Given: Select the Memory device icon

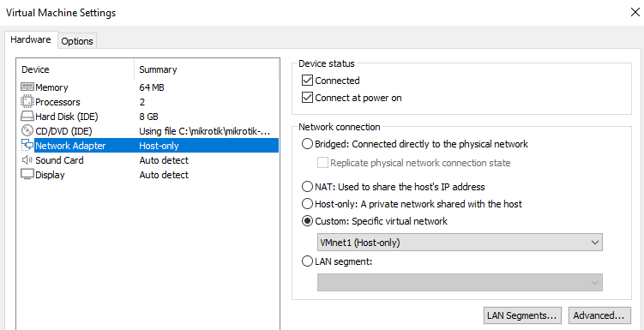Looking at the screenshot, I should pos(27,87).
